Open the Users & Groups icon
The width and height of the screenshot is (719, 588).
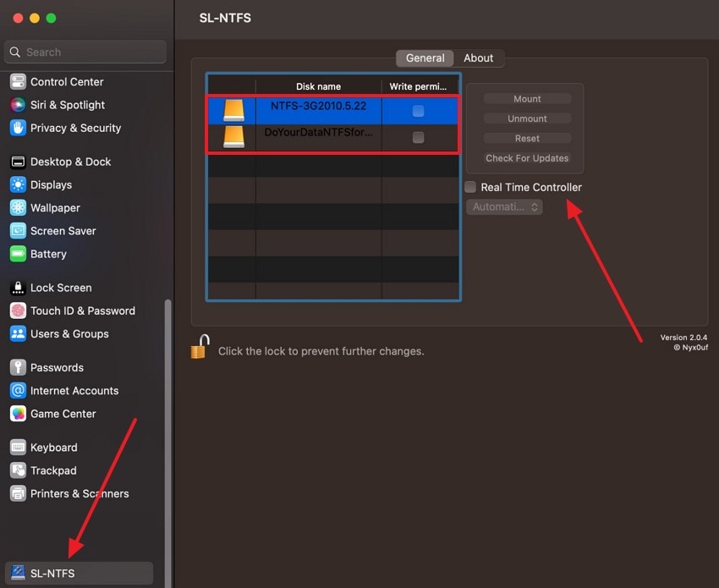18,333
